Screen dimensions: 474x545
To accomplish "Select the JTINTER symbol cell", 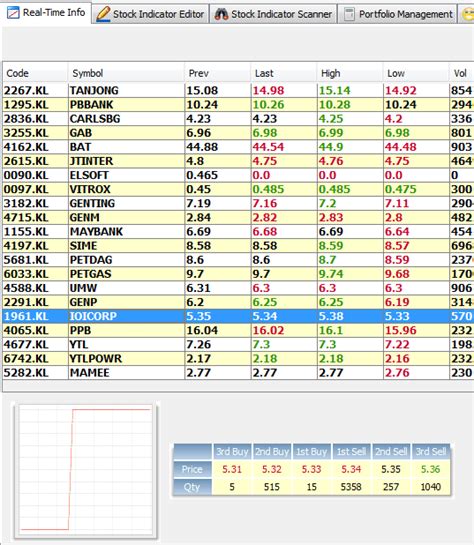I will click(x=126, y=161).
